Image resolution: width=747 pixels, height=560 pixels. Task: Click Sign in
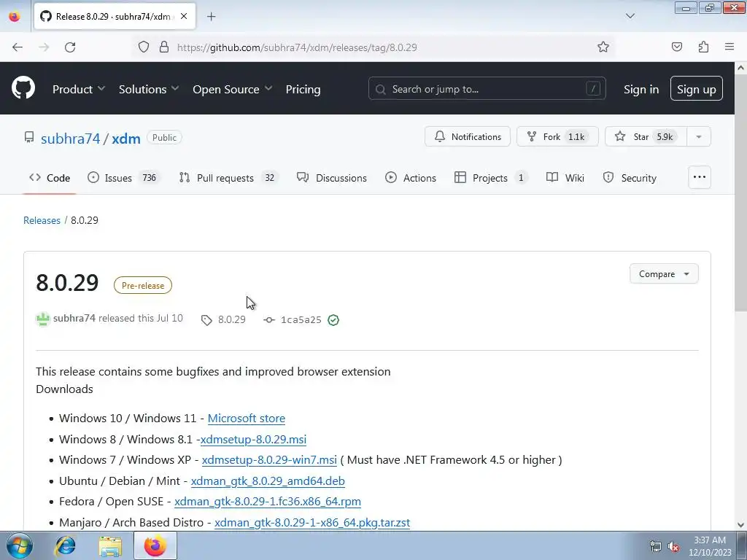[641, 89]
